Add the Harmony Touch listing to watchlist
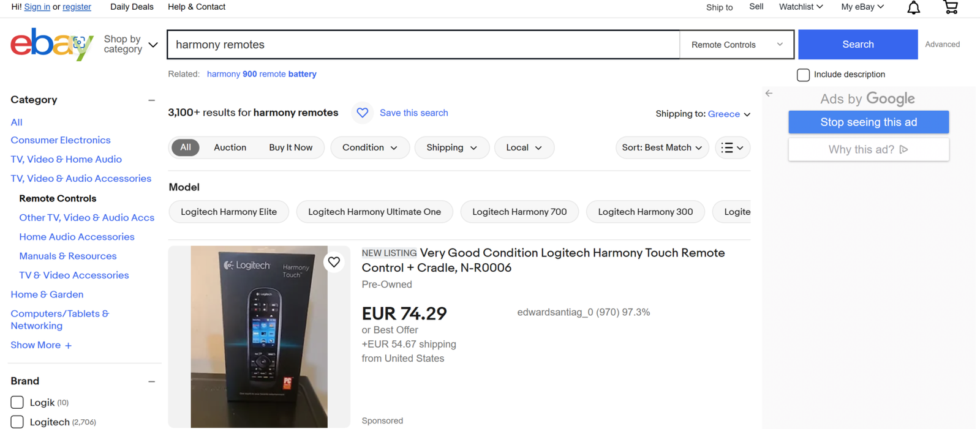The width and height of the screenshot is (980, 429). 334,262
